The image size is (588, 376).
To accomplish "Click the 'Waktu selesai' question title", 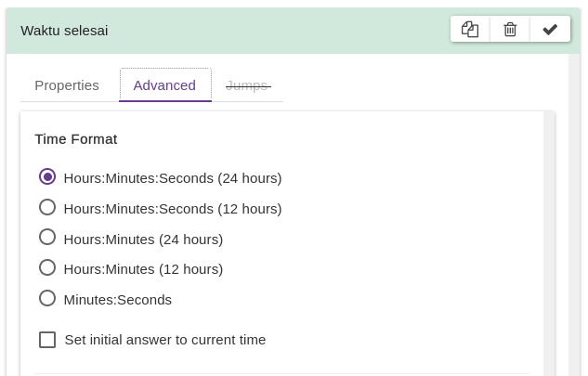I will coord(64,31).
